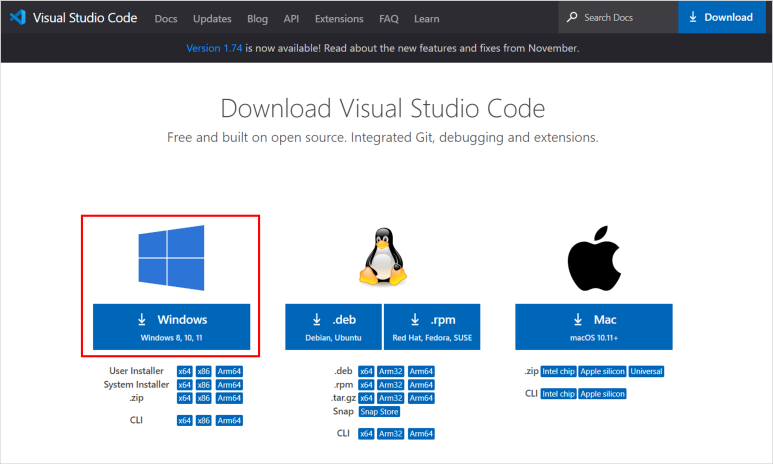Screen dimensions: 773x464
Task: Select Windows .zip x64 download
Action: (184, 398)
